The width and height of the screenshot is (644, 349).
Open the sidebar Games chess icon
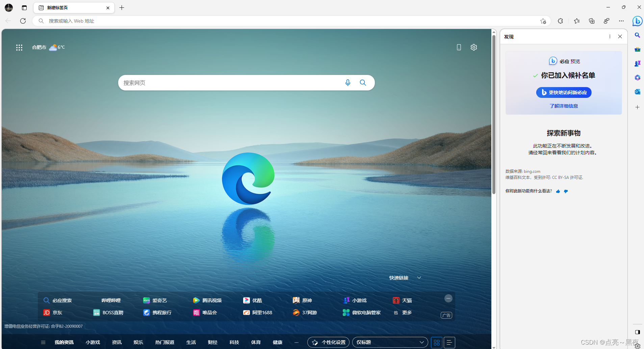[637, 63]
